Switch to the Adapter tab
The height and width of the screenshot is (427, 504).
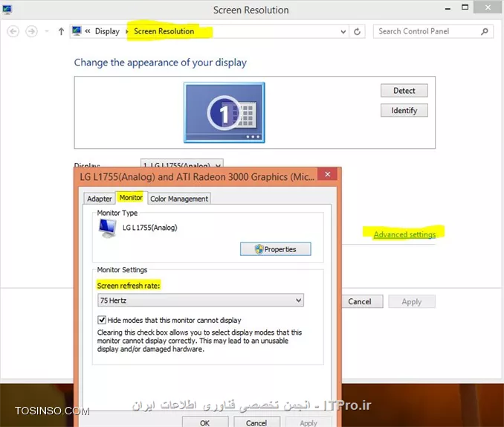pos(100,199)
